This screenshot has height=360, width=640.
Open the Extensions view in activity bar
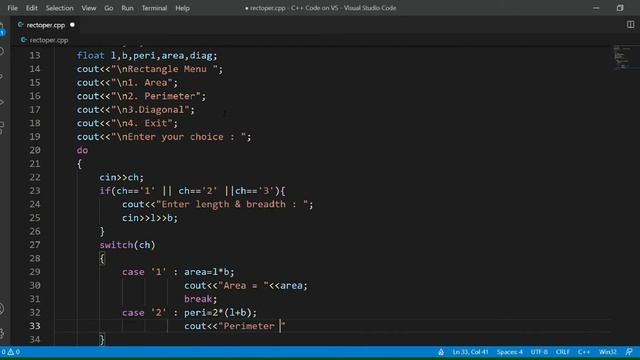pos(2,127)
